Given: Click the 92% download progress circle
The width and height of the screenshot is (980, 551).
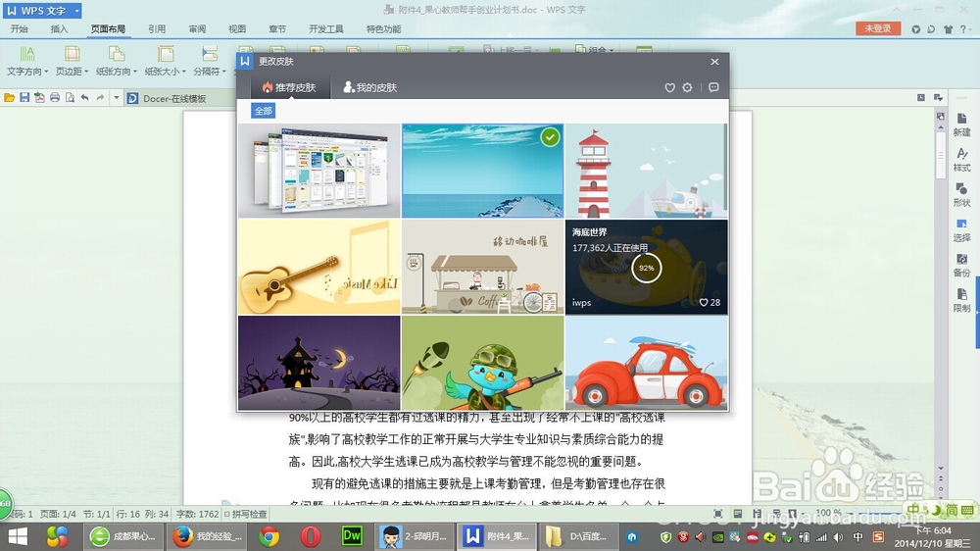Looking at the screenshot, I should click(x=646, y=268).
